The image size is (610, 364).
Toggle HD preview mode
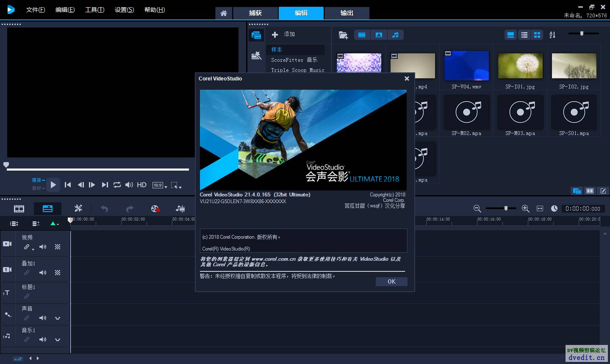coord(142,185)
